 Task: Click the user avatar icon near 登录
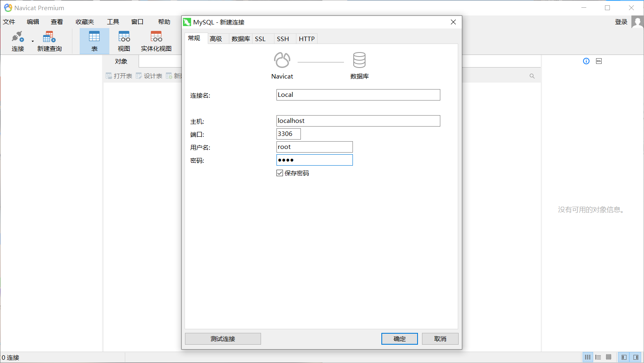[x=637, y=22]
